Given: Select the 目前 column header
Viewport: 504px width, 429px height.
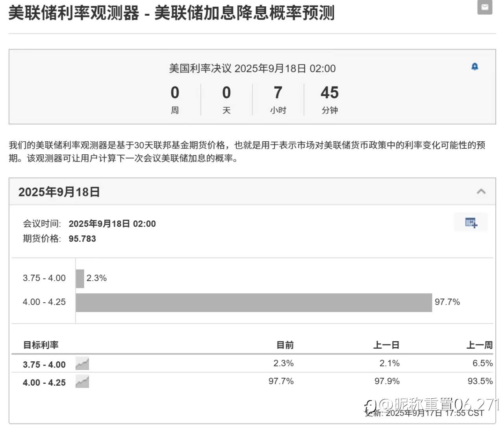Looking at the screenshot, I should coord(285,345).
